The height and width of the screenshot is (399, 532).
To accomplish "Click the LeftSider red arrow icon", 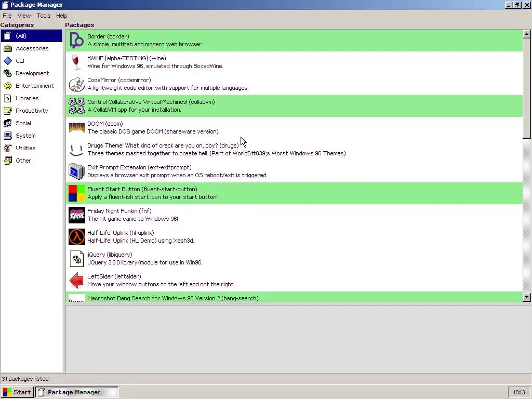I will coord(77,281).
